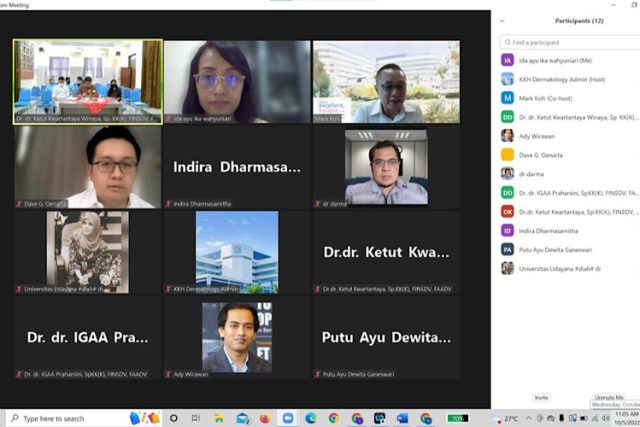Click the KKH Dermatology Admin host avatar in participants list
The width and height of the screenshot is (640, 427).
click(507, 79)
